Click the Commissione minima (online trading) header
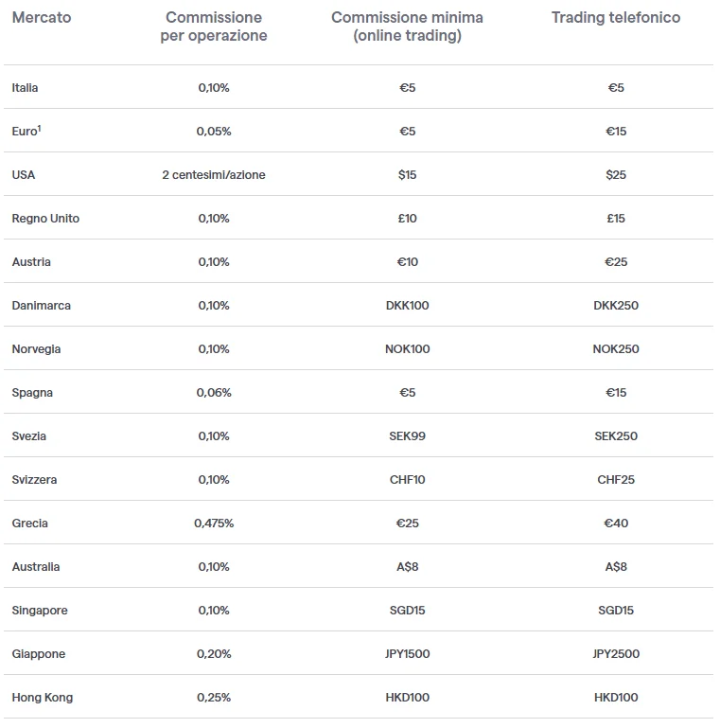This screenshot has width=720, height=728. pyautogui.click(x=407, y=27)
